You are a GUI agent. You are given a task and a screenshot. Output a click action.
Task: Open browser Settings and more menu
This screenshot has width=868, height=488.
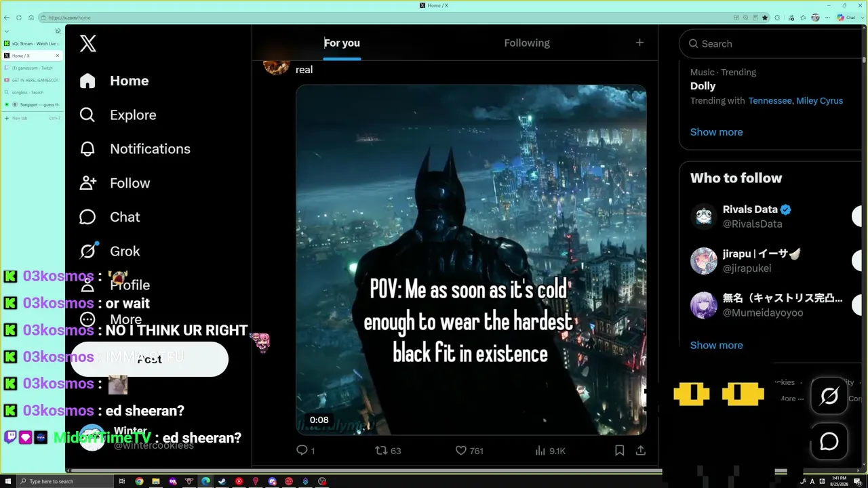(x=827, y=18)
